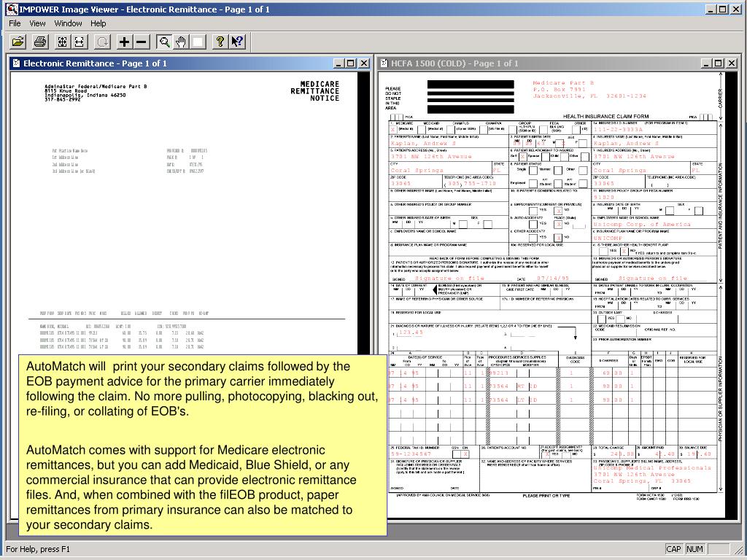Click federal tax ID '59-1234567'
This screenshot has height=560, width=747.
[x=411, y=454]
